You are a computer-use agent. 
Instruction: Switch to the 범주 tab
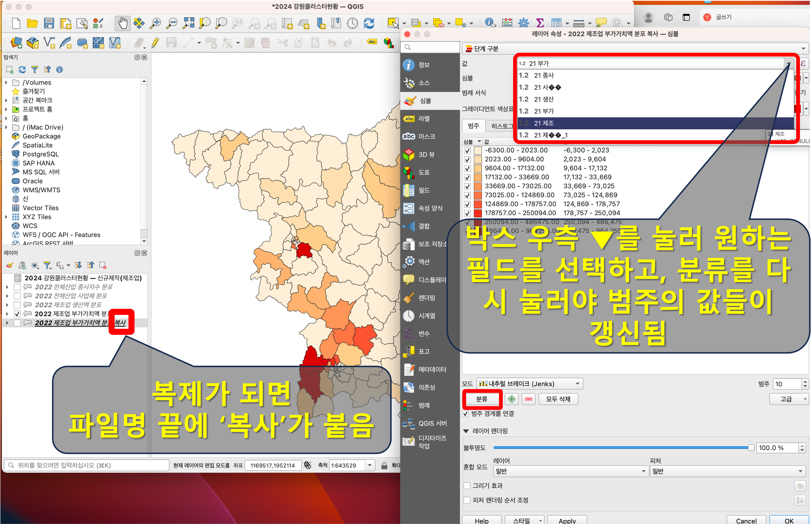[x=473, y=126]
